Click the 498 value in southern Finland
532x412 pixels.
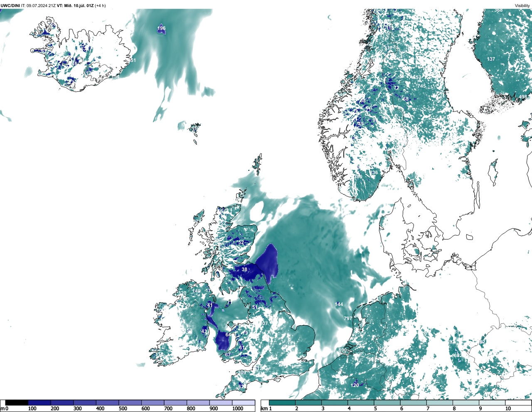tap(523, 97)
